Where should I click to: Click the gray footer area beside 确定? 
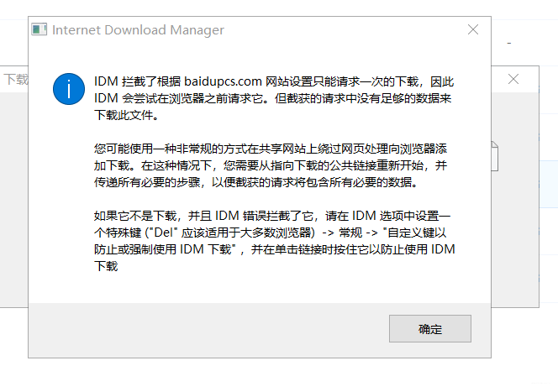(208, 330)
